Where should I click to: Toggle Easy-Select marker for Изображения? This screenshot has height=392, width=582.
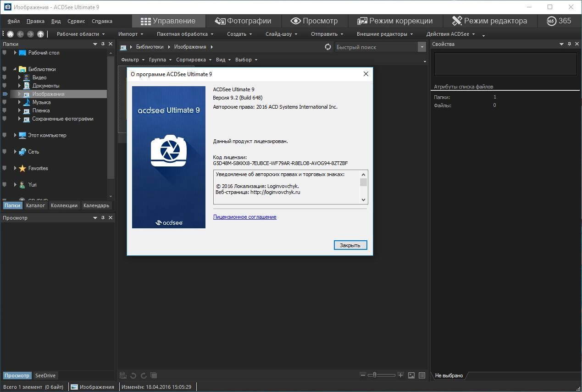pos(5,94)
